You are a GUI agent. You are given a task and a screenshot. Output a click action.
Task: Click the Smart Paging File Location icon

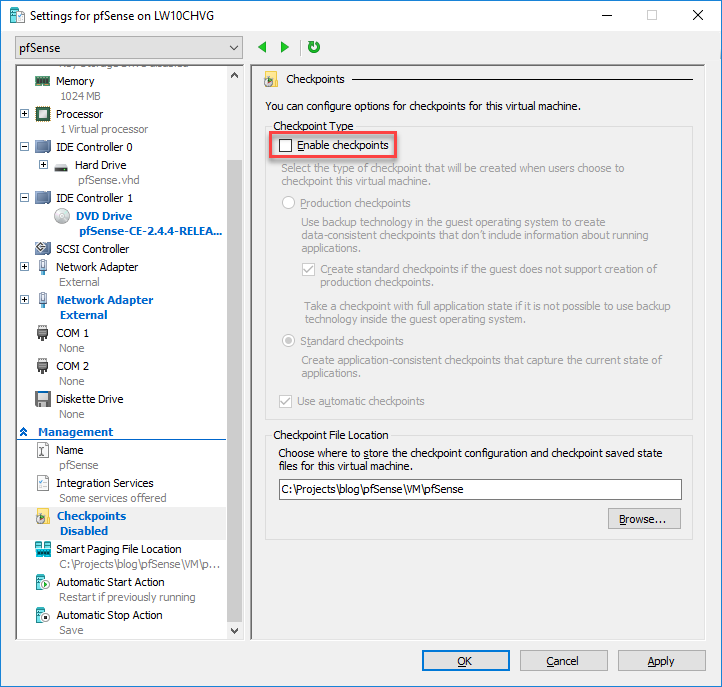pyautogui.click(x=43, y=549)
